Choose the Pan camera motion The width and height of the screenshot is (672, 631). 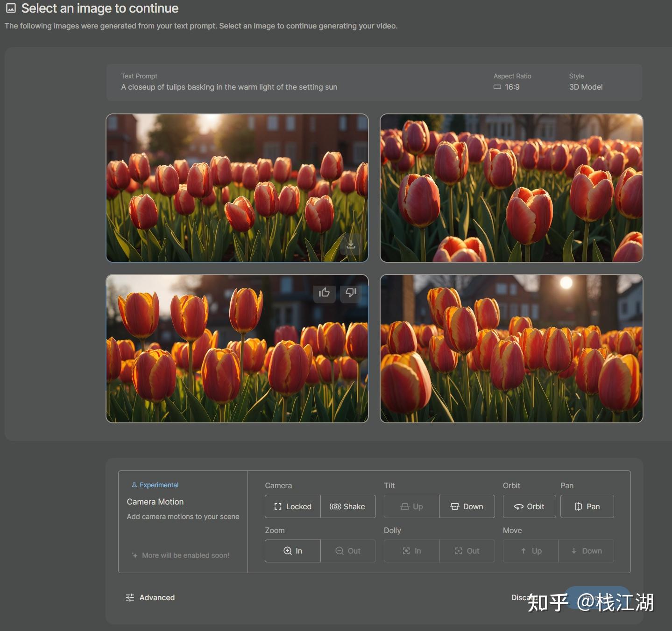pos(587,506)
